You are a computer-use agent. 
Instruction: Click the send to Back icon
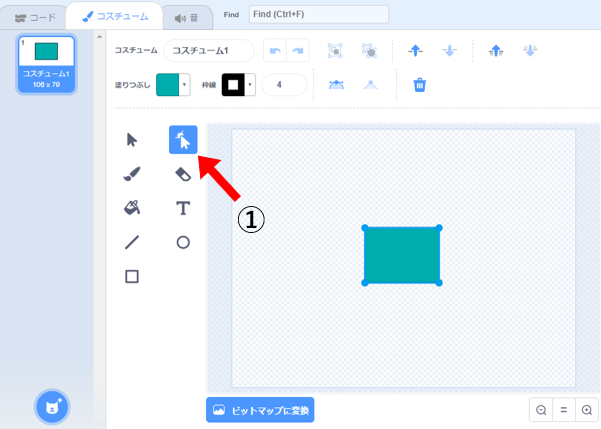point(530,51)
